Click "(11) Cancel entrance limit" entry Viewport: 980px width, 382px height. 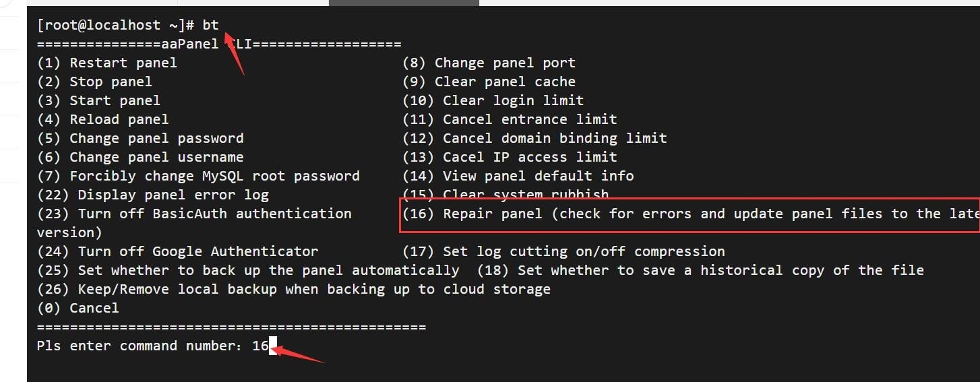tap(510, 119)
